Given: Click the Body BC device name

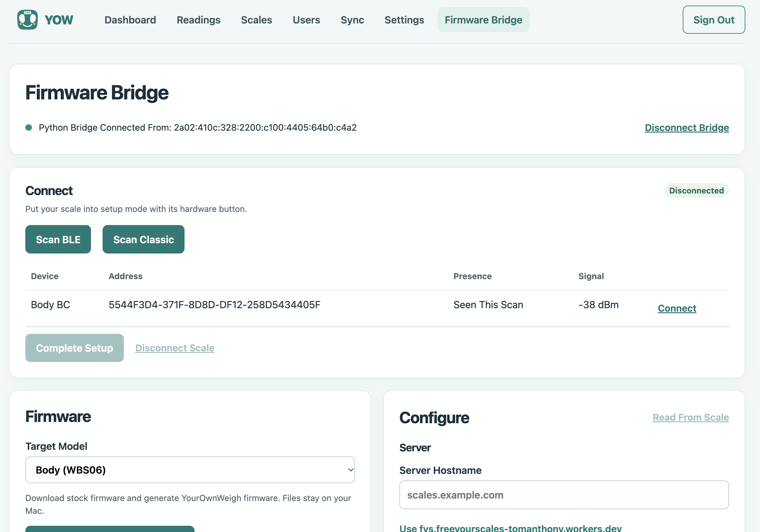Looking at the screenshot, I should (50, 305).
